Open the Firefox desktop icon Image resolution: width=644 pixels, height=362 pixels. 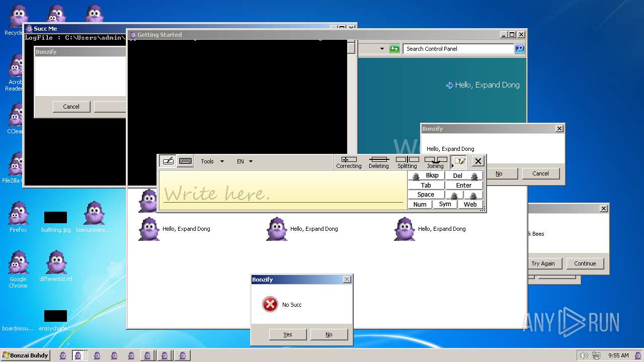[18, 217]
